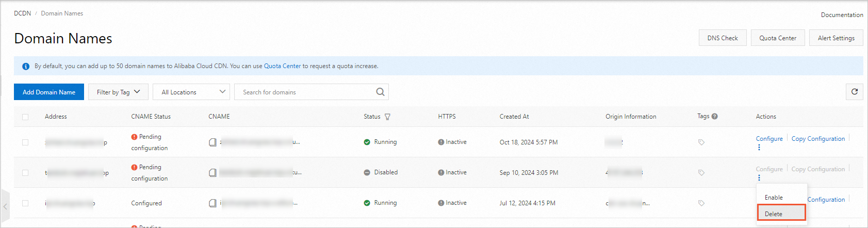Check the Disabled domain row checkbox
This screenshot has width=868, height=228.
point(25,173)
